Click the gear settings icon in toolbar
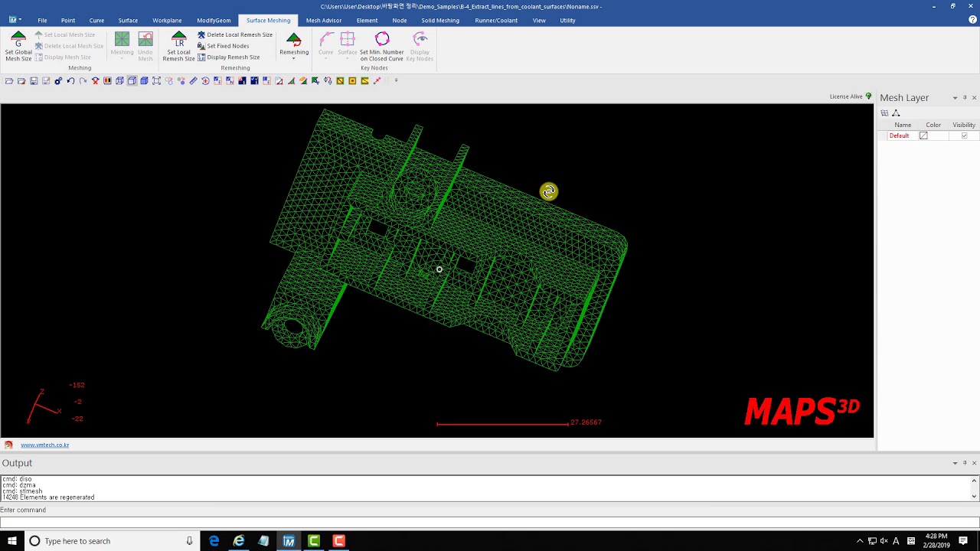980x551 pixels. tap(58, 81)
